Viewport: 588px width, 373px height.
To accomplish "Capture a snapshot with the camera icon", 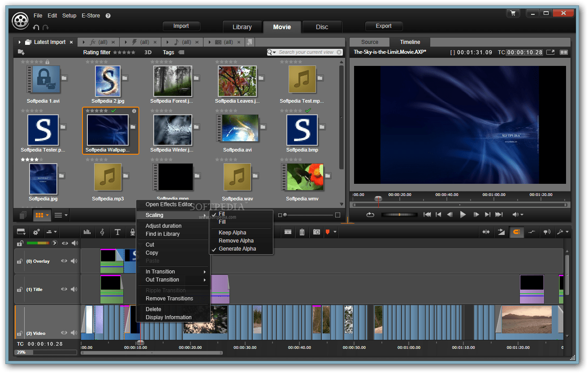I will click(x=316, y=232).
